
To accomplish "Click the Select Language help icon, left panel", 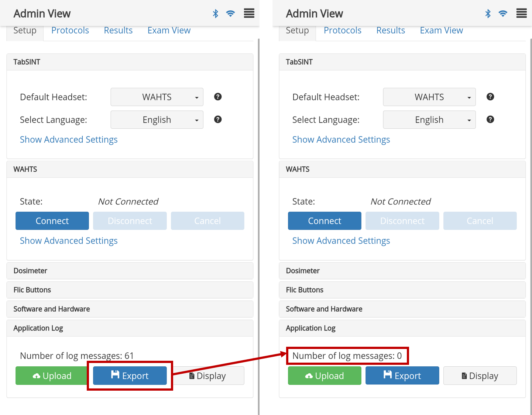I will (218, 120).
